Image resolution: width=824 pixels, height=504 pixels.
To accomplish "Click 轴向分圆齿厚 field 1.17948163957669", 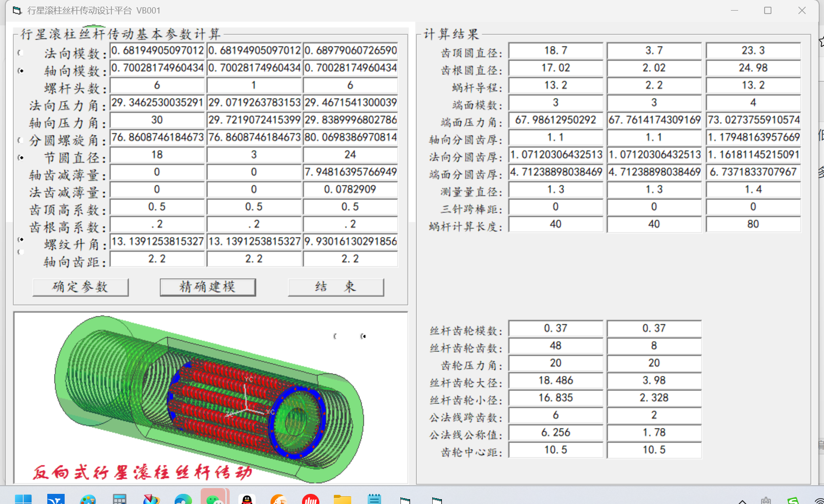I will pyautogui.click(x=753, y=137).
